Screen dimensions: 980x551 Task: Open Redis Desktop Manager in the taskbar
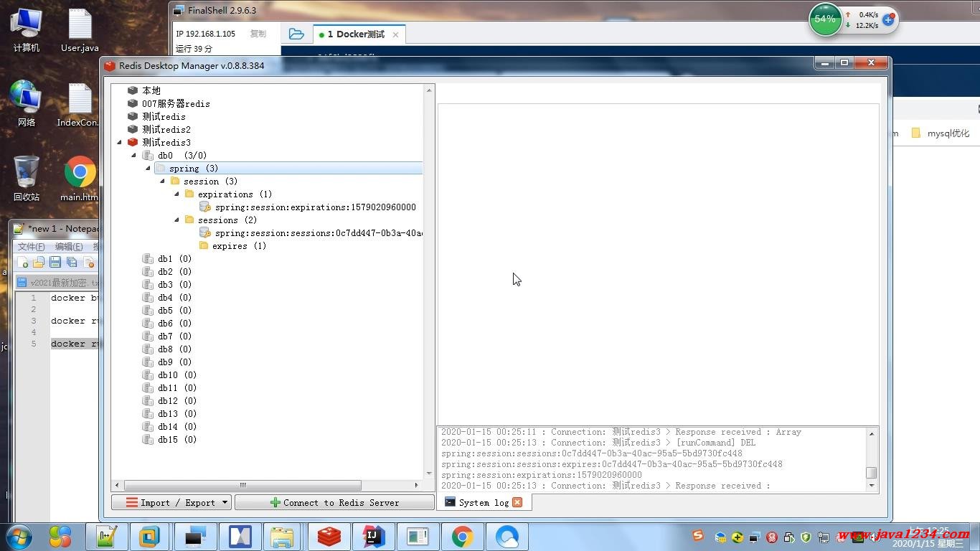click(329, 537)
